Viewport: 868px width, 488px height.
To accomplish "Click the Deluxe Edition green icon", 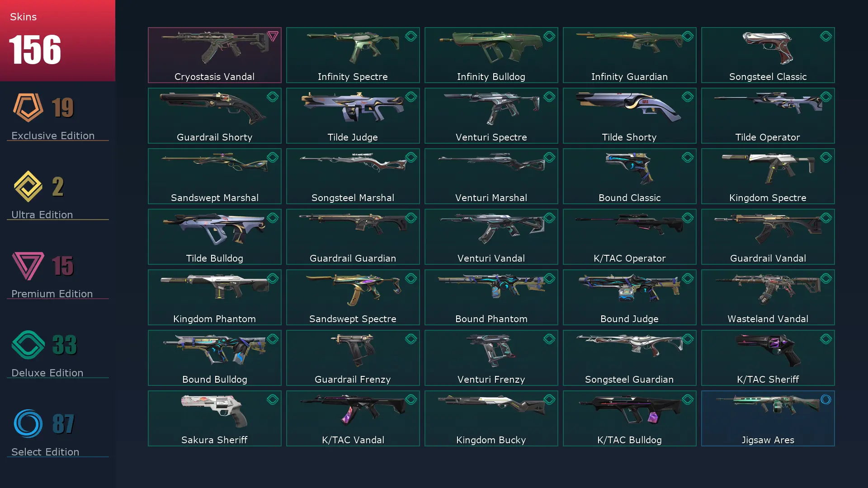I will pos(28,345).
